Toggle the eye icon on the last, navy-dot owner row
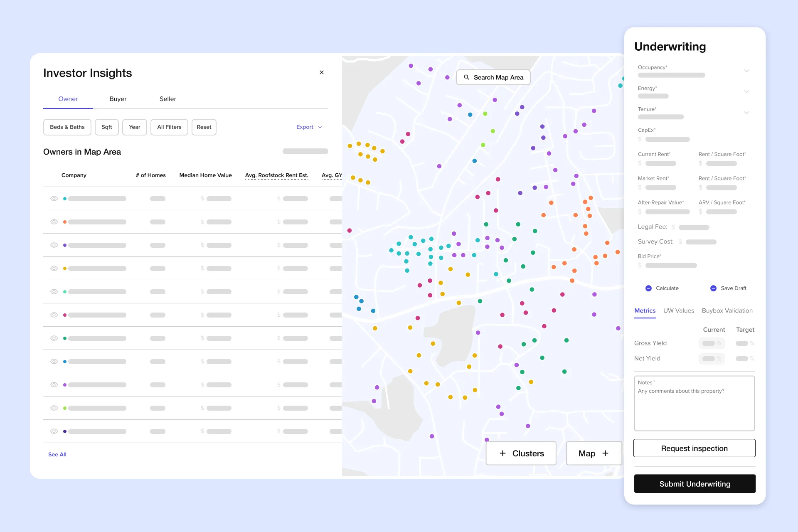798x532 pixels. pos(54,431)
